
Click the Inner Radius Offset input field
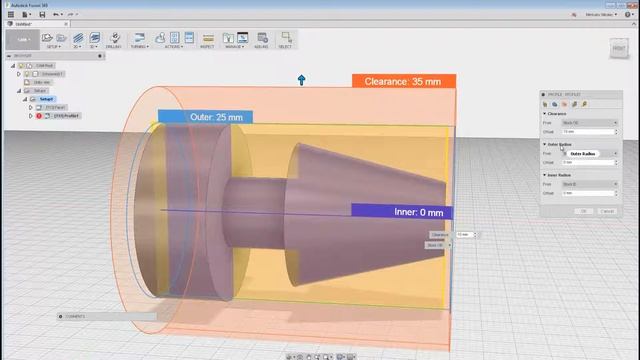588,193
